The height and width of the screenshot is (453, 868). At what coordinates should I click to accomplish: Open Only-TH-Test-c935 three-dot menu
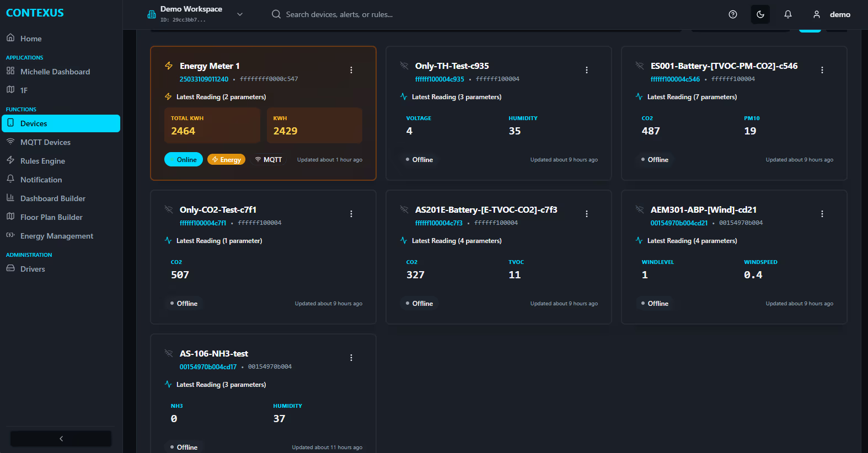(586, 70)
